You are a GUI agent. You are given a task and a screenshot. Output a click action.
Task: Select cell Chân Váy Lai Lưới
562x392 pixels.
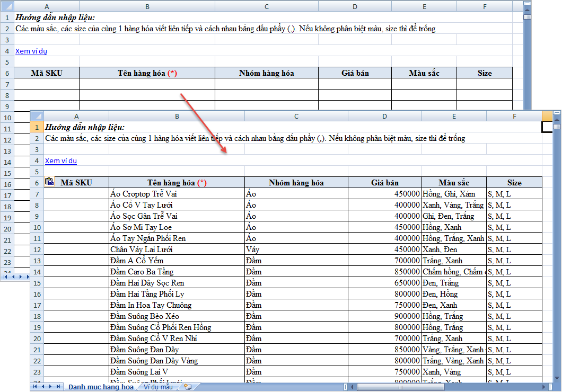(177, 250)
